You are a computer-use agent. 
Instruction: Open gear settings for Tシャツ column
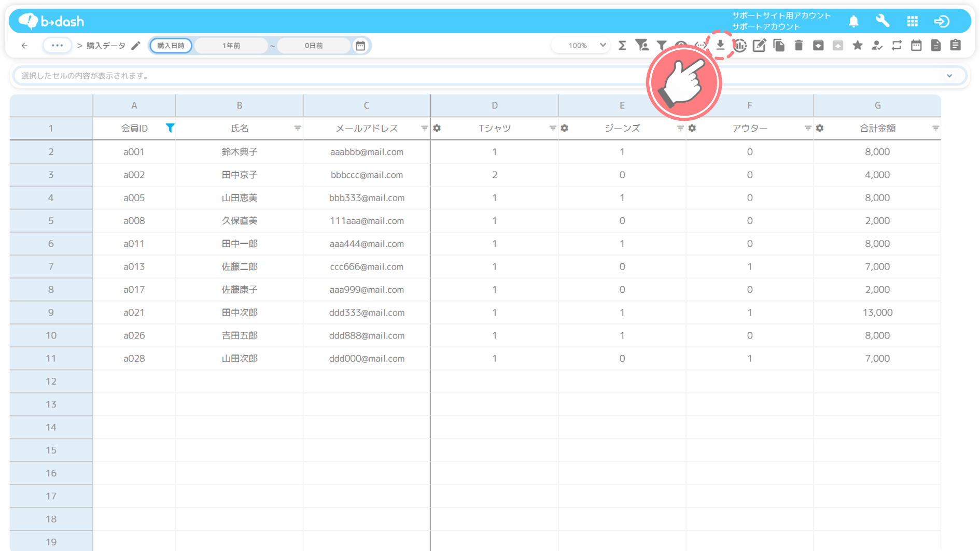[x=437, y=128]
